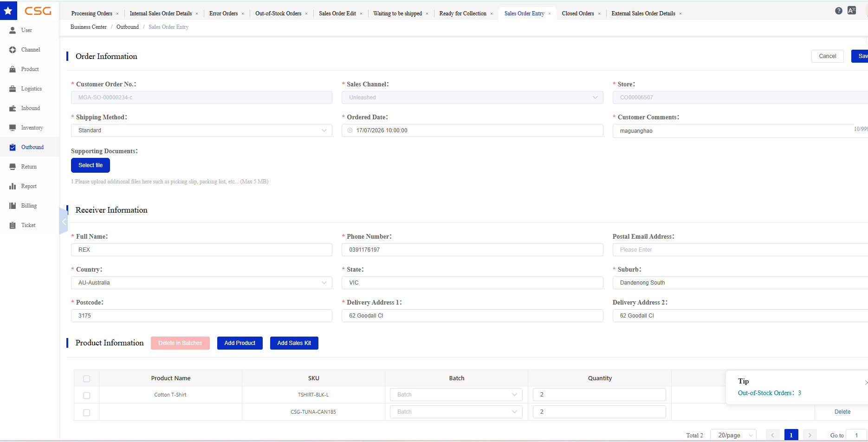Viewport: 868px width, 442px height.
Task: Switch to the Ready for Collection tab
Action: point(463,13)
